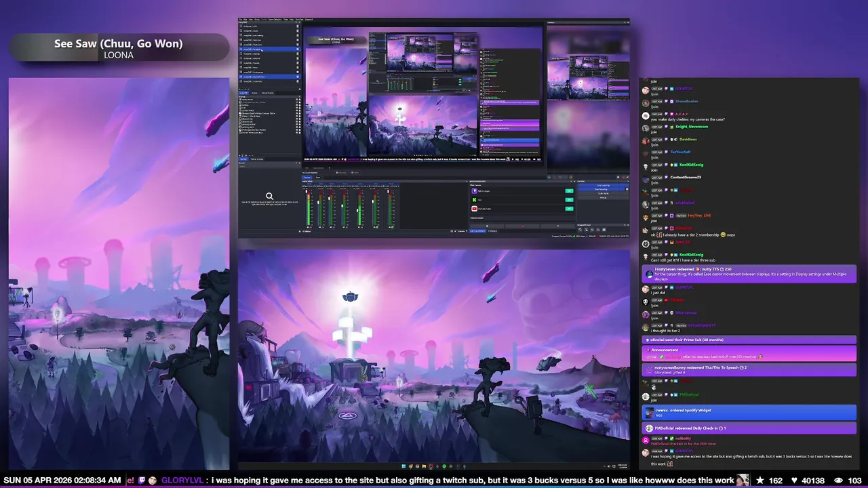868x488 pixels.
Task: Click the ContentGroove25 username in chat
Action: 686,177
